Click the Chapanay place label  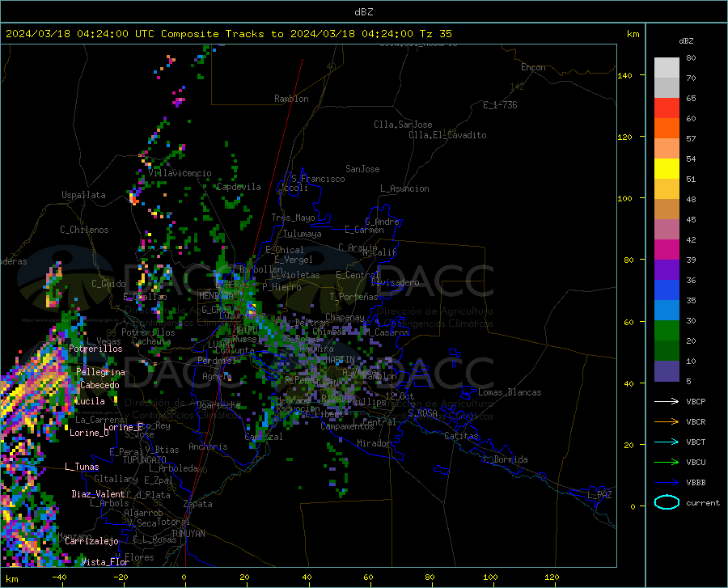pyautogui.click(x=345, y=317)
